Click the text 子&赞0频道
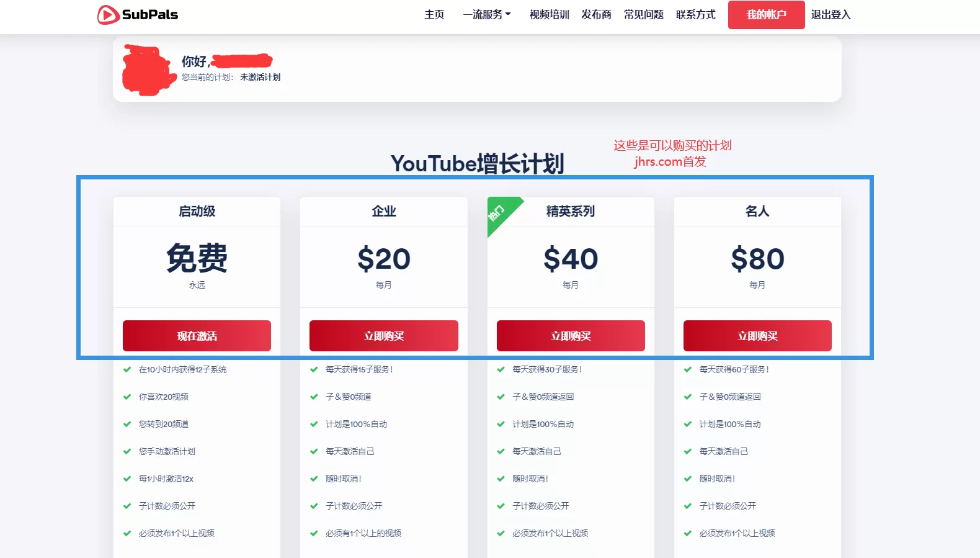Viewport: 980px width, 558px height. [x=349, y=397]
